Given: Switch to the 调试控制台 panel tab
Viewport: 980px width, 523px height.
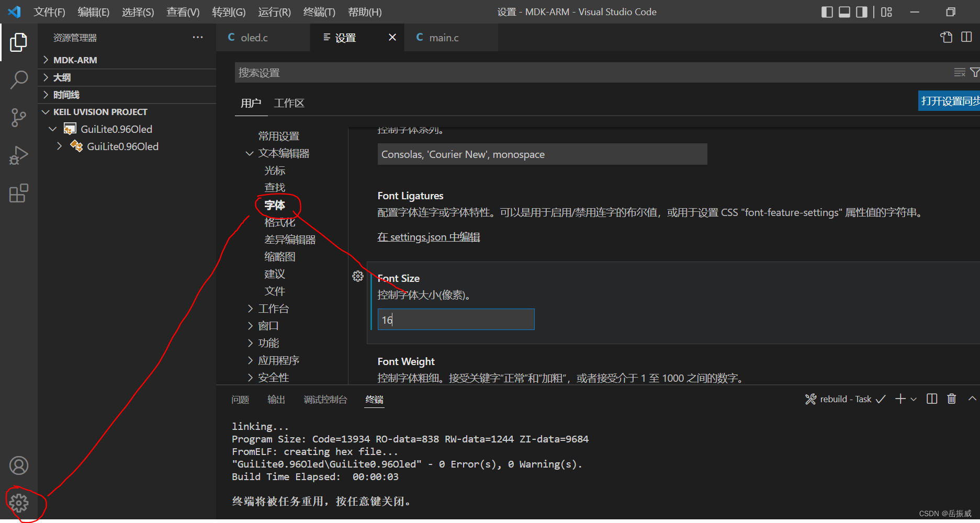Looking at the screenshot, I should coord(325,400).
